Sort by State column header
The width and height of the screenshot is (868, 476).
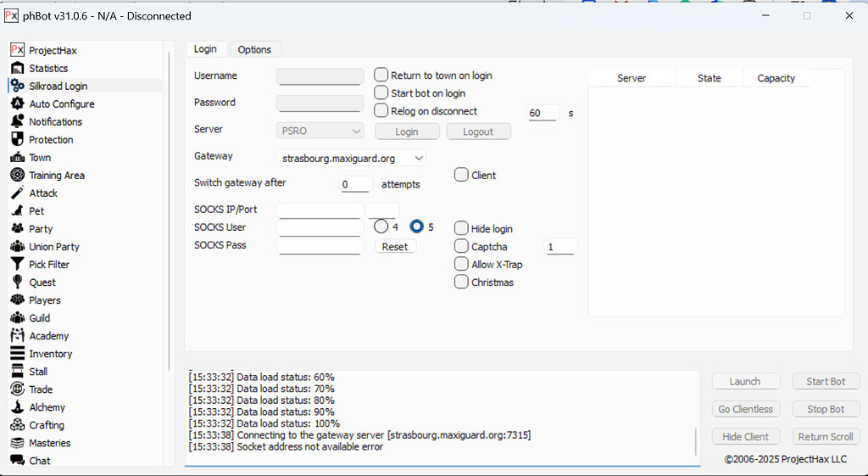pos(709,78)
